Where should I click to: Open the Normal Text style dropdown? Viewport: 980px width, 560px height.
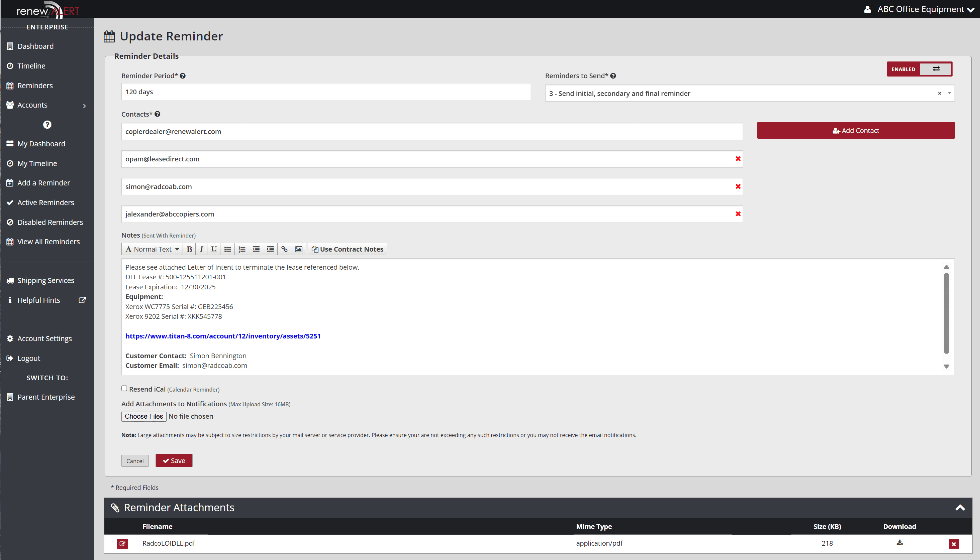tap(152, 249)
